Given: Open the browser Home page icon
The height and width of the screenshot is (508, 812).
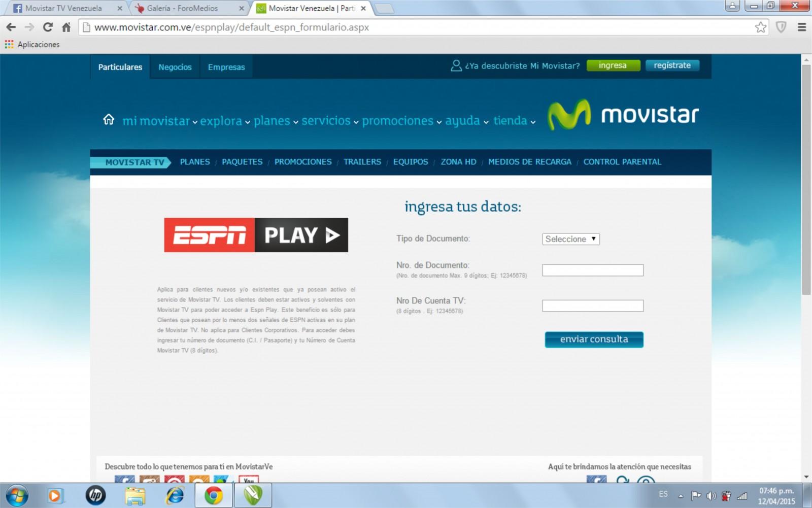Looking at the screenshot, I should (x=66, y=27).
